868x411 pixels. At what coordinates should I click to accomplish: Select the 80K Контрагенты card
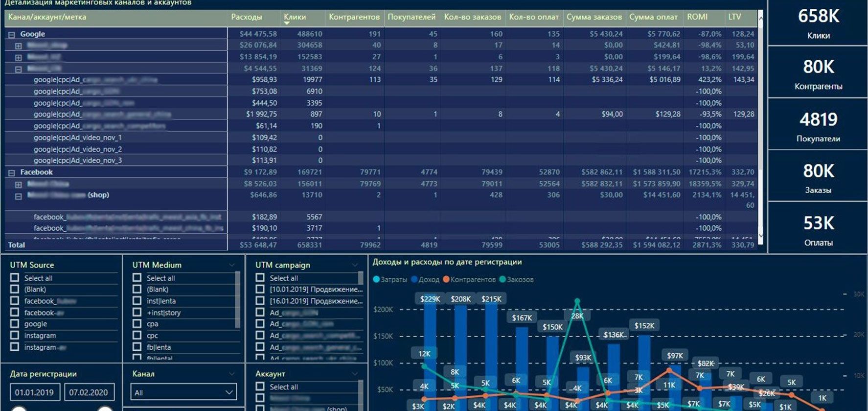818,73
